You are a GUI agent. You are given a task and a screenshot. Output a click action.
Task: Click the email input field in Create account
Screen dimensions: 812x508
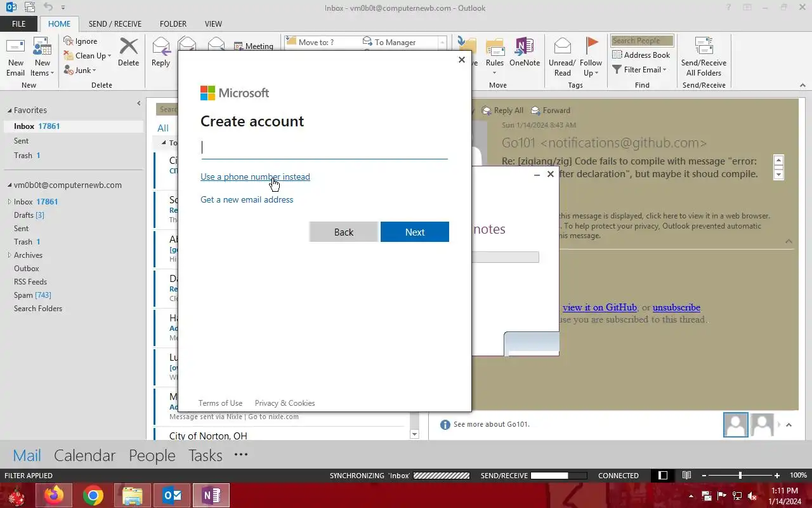(324, 148)
